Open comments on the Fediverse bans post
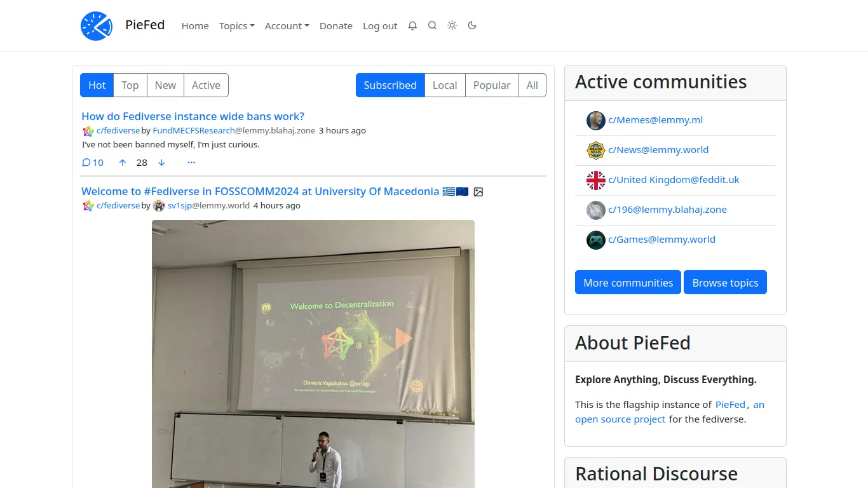This screenshot has width=868, height=488. coord(92,163)
